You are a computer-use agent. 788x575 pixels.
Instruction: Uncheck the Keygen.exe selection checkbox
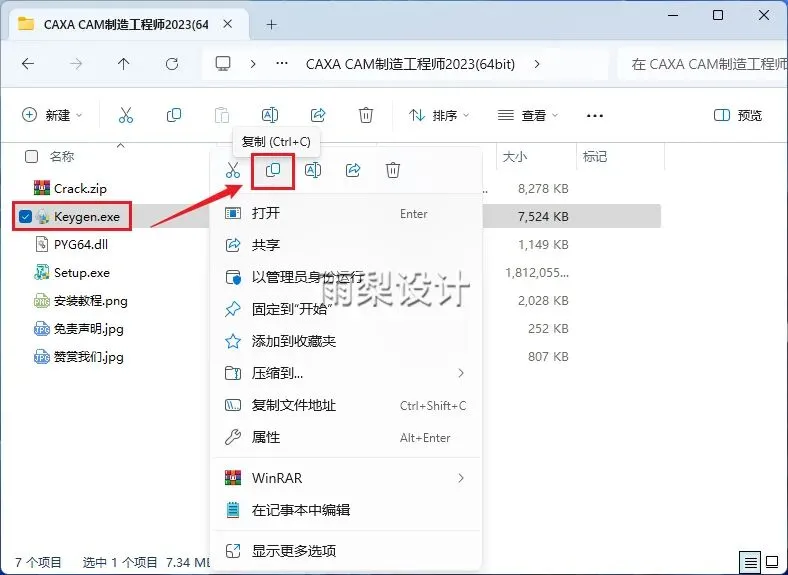25,217
